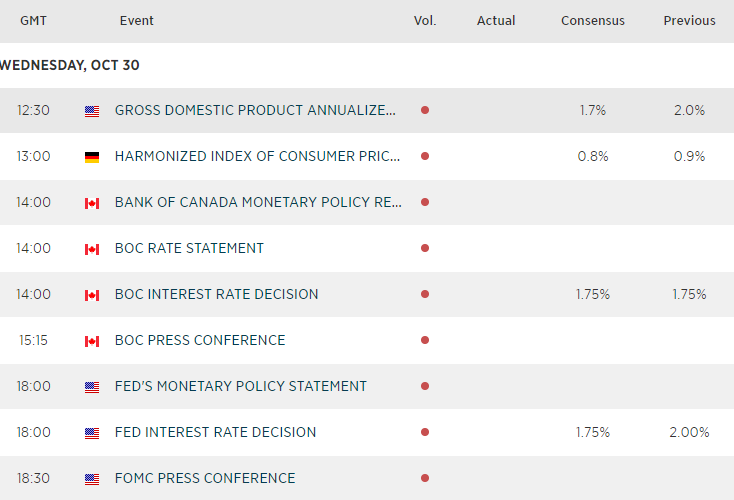Click the Consensus column header

[x=593, y=21]
